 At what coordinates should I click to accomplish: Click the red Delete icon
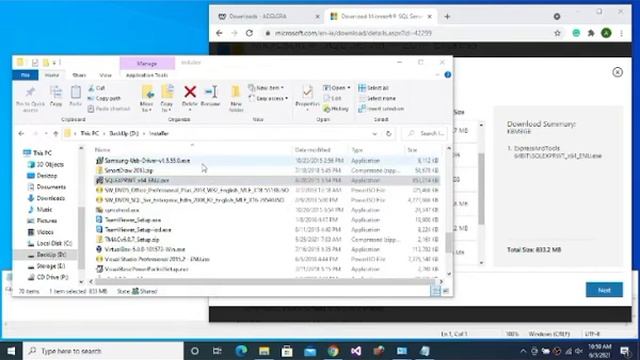pyautogui.click(x=190, y=92)
